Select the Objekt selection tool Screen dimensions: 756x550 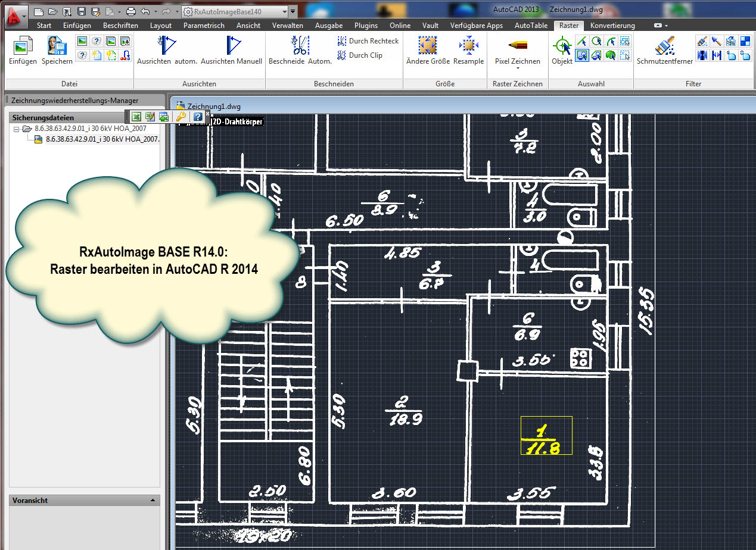click(562, 46)
